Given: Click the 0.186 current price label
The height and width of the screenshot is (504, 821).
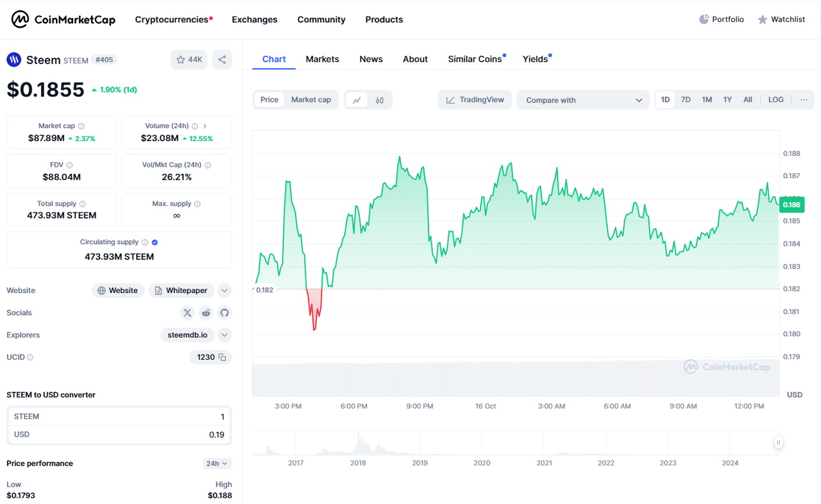Looking at the screenshot, I should (792, 205).
